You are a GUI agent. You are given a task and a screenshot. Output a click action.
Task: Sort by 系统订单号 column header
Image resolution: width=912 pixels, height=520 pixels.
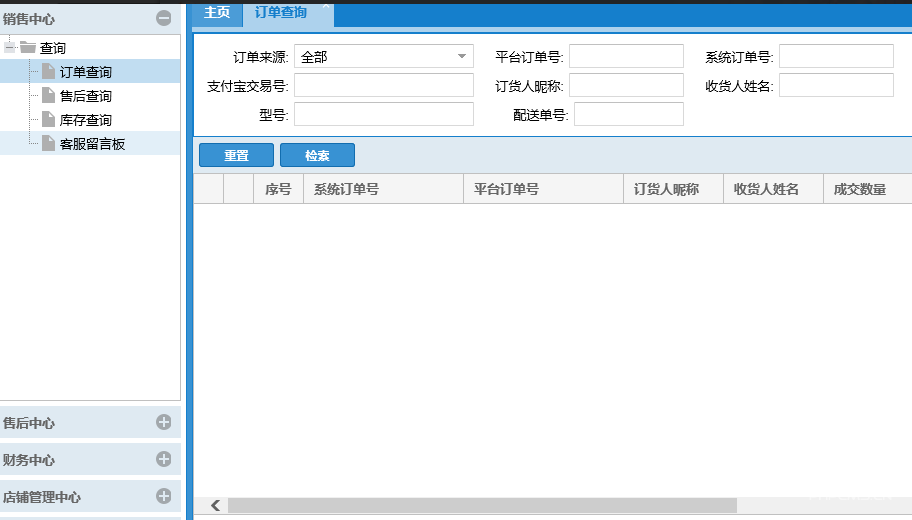point(383,189)
